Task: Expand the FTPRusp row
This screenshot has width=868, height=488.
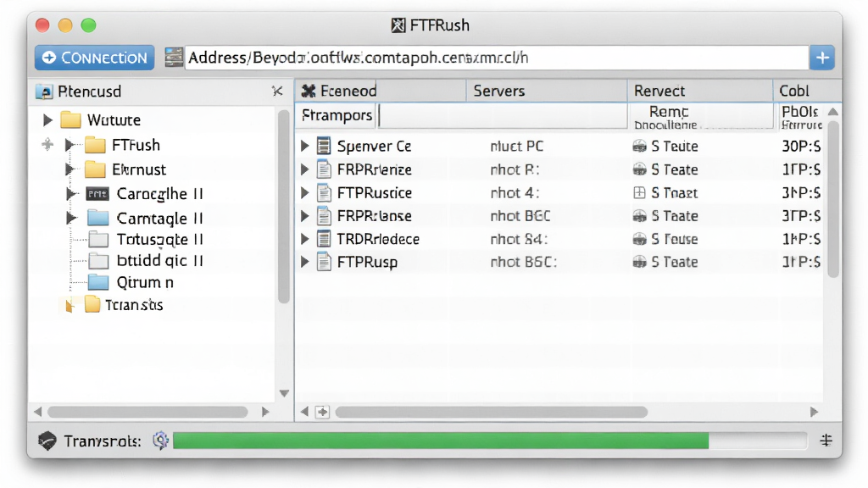Action: [304, 262]
